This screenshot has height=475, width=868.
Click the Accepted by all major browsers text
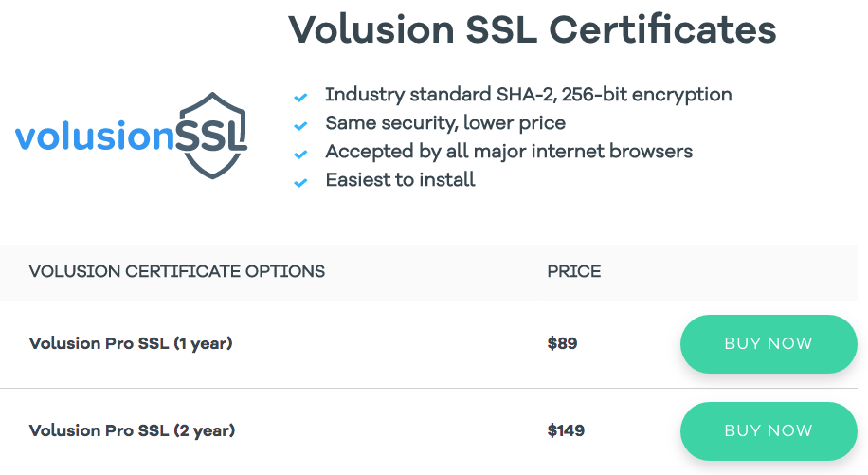(x=509, y=152)
